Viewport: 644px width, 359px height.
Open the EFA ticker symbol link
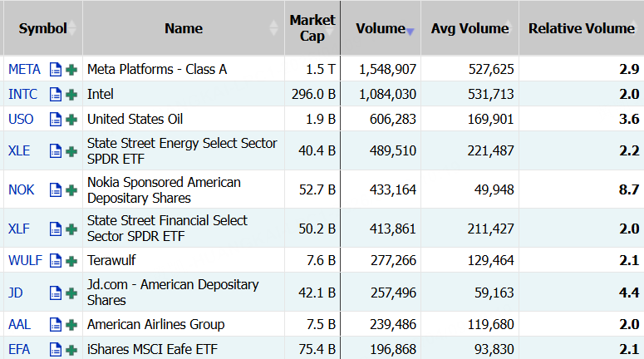pyautogui.click(x=19, y=349)
